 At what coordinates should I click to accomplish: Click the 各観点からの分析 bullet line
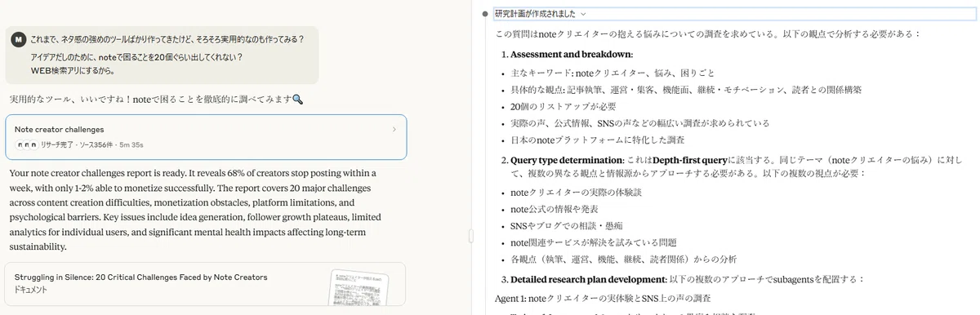point(624,260)
